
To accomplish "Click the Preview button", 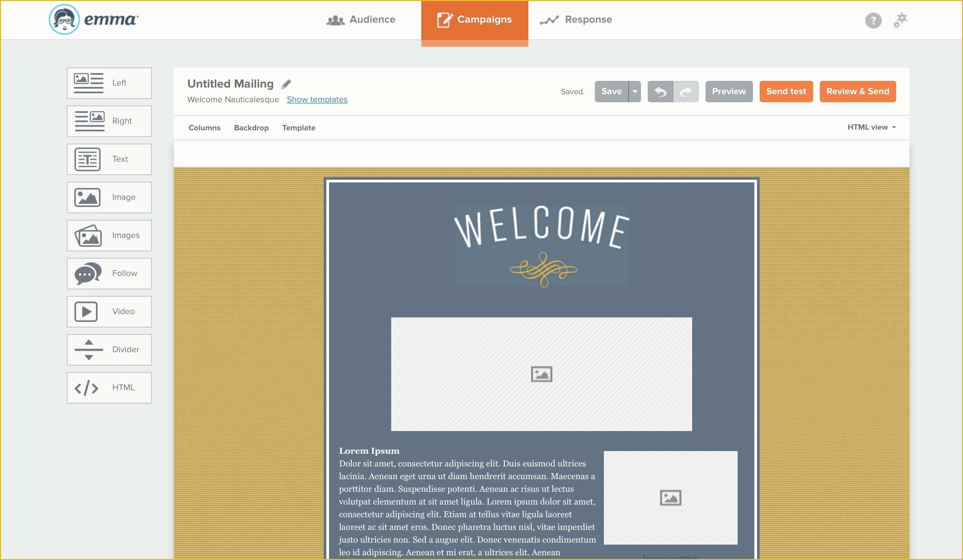I will click(728, 91).
